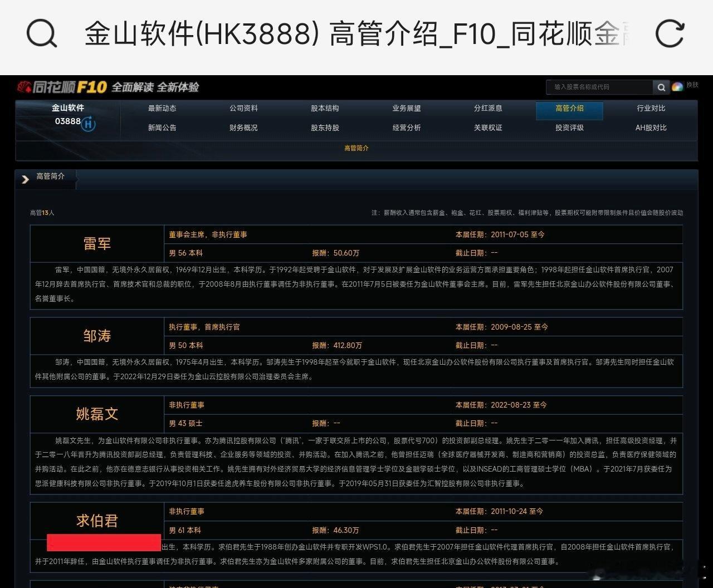This screenshot has width=713, height=588.
Task: Click 姚磊文's 非执行董事 title
Action: tap(187, 405)
